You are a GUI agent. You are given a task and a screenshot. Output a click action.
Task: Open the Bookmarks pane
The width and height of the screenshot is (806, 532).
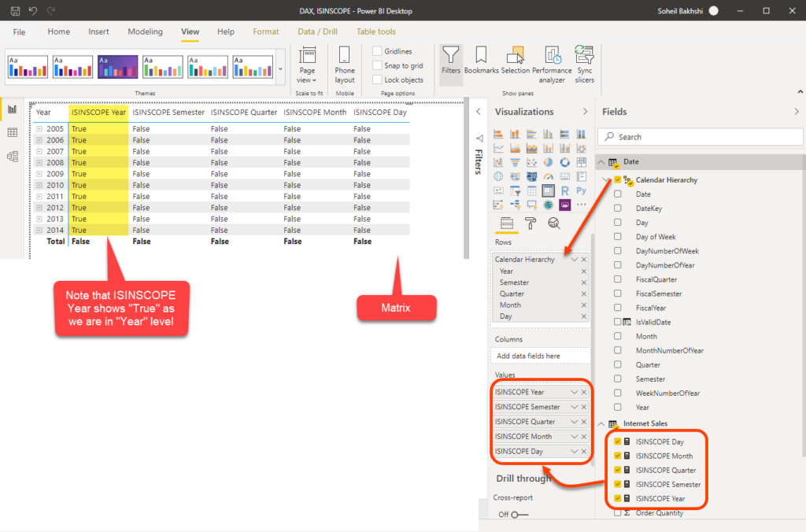click(481, 61)
